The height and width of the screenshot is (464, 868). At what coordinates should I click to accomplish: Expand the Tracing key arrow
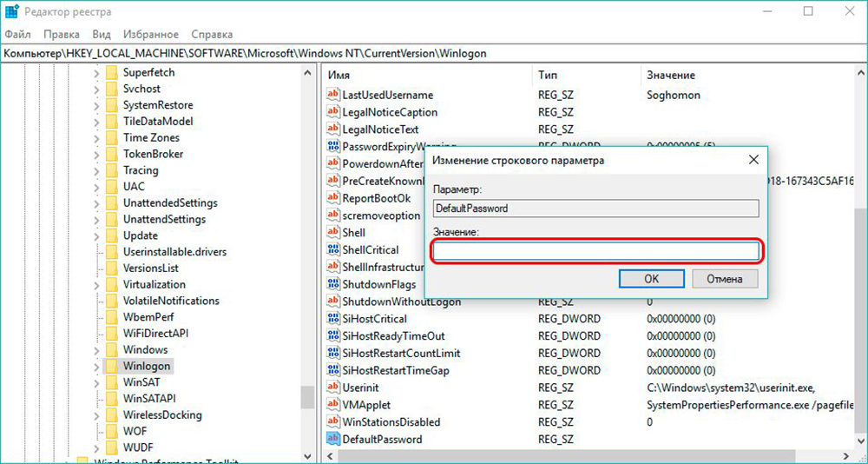click(95, 170)
